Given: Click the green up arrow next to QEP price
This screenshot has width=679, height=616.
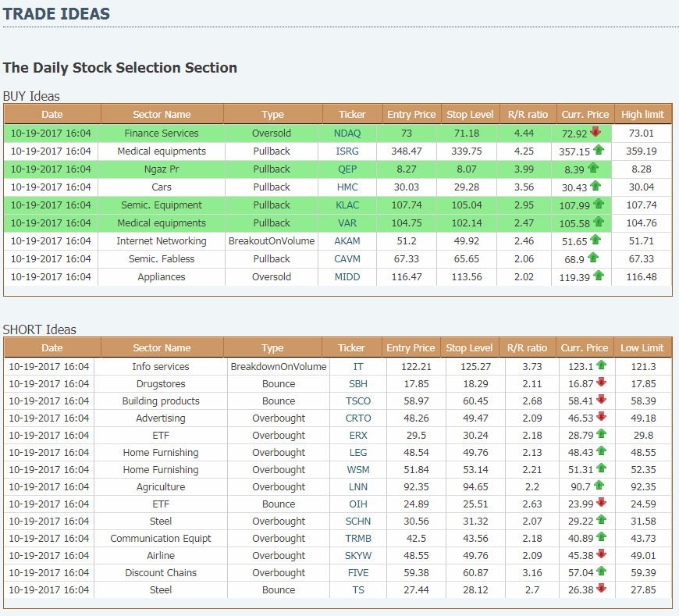Looking at the screenshot, I should [593, 168].
